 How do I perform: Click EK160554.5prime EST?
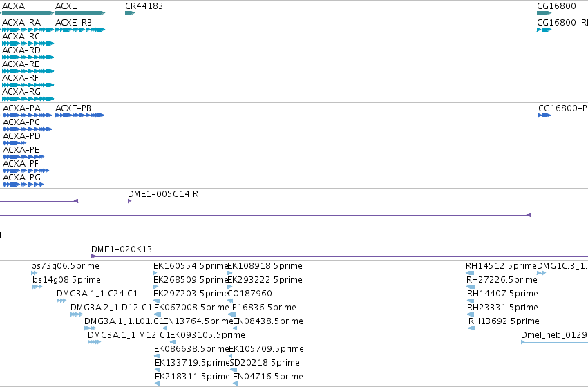pos(155,273)
